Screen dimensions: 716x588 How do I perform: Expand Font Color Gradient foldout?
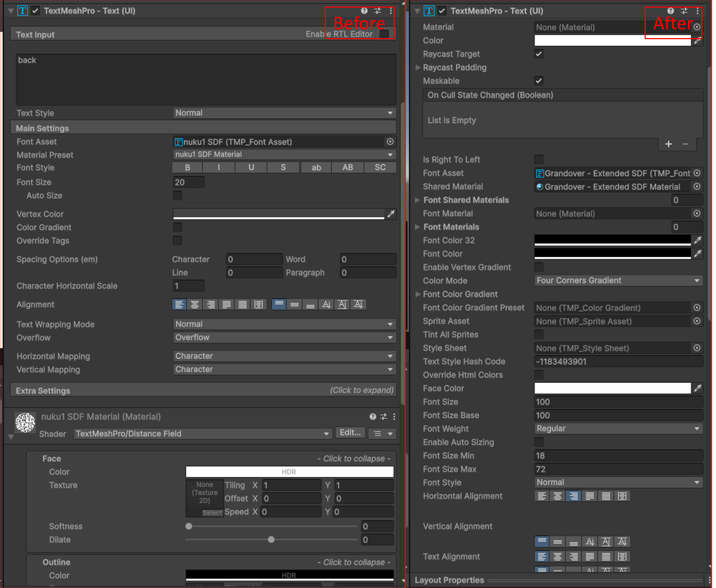coord(418,294)
